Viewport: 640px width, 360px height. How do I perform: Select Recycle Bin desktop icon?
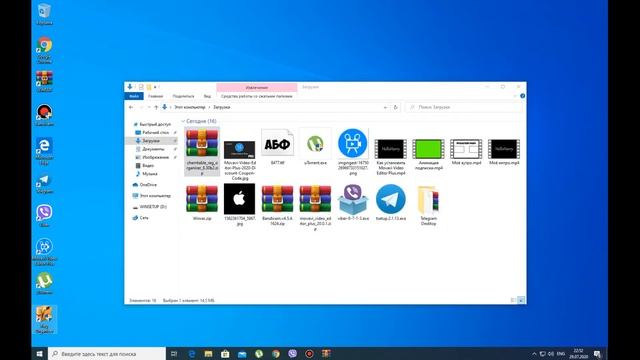(44, 14)
